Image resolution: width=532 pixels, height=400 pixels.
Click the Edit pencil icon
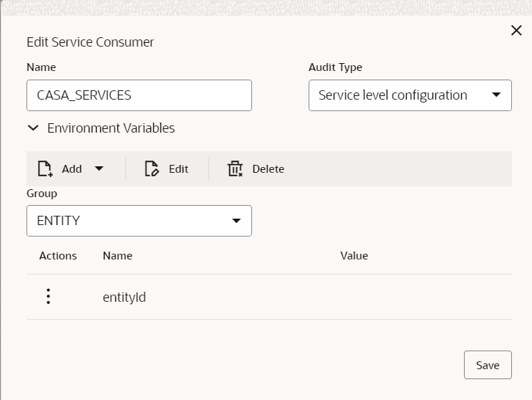tap(151, 169)
